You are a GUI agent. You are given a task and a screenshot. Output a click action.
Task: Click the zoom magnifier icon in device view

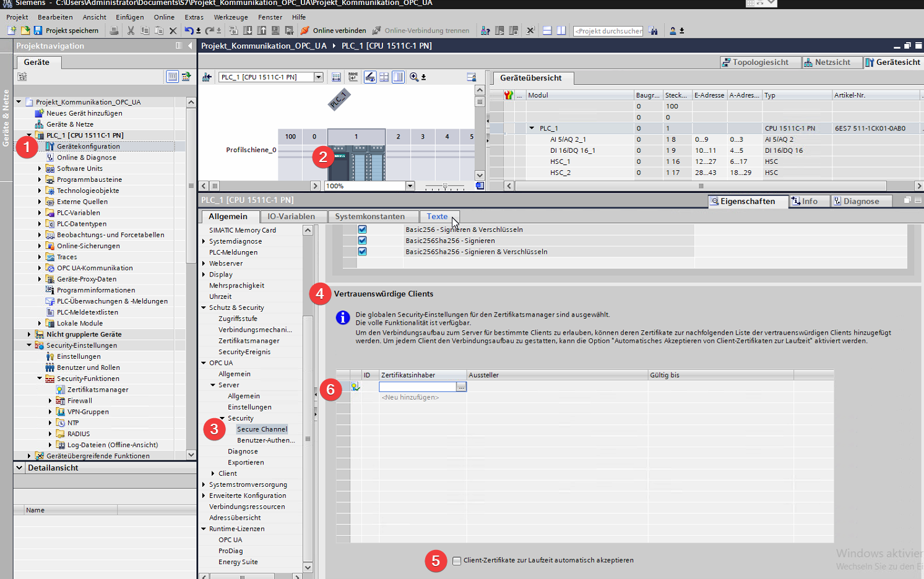(x=414, y=77)
